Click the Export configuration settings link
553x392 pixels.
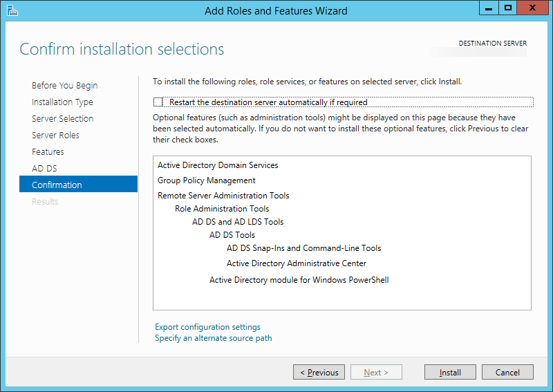207,327
